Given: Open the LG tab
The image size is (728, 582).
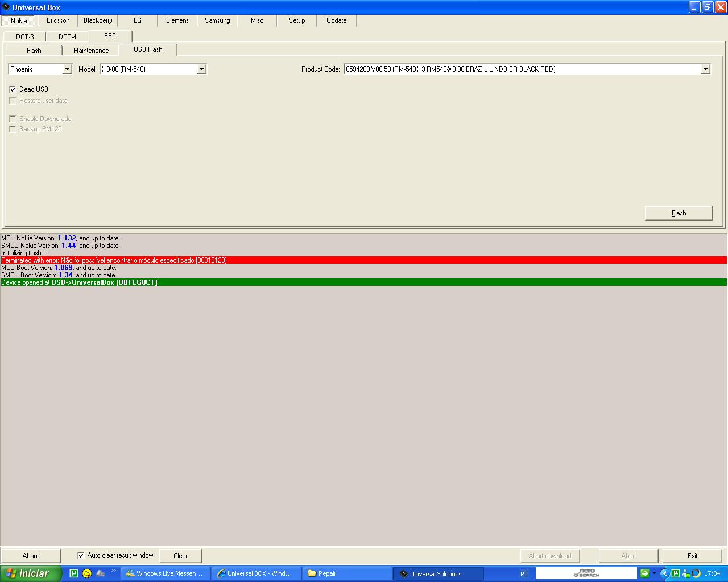Looking at the screenshot, I should (x=138, y=20).
